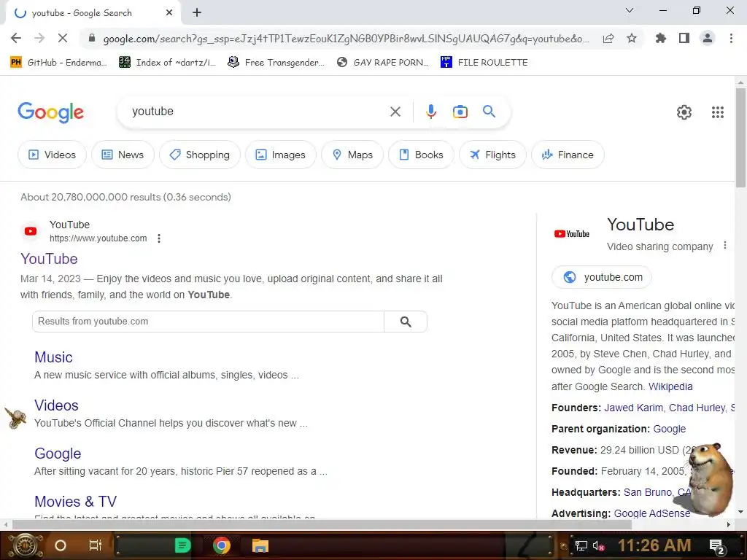Open Task View on the taskbar
This screenshot has width=747, height=560.
(x=96, y=545)
